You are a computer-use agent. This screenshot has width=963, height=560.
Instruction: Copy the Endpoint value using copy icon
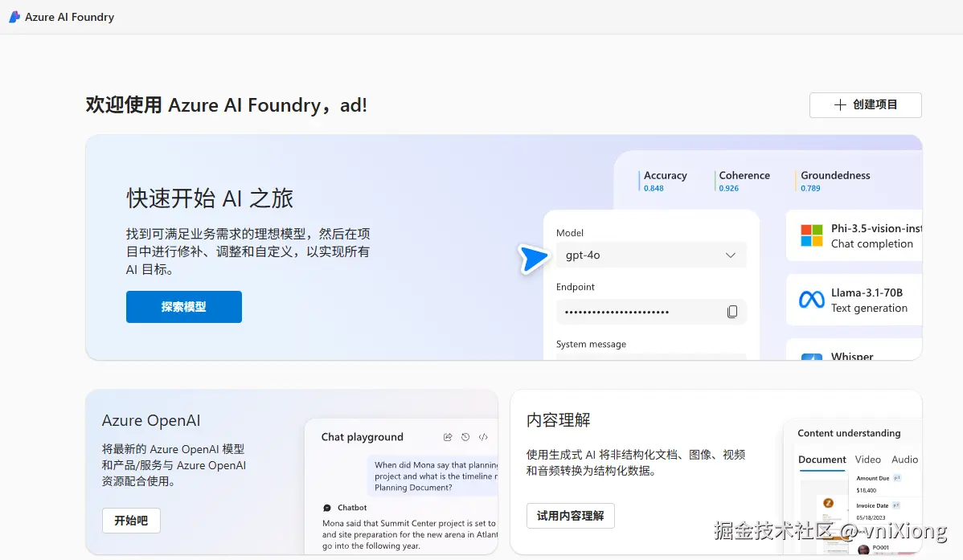tap(732, 312)
